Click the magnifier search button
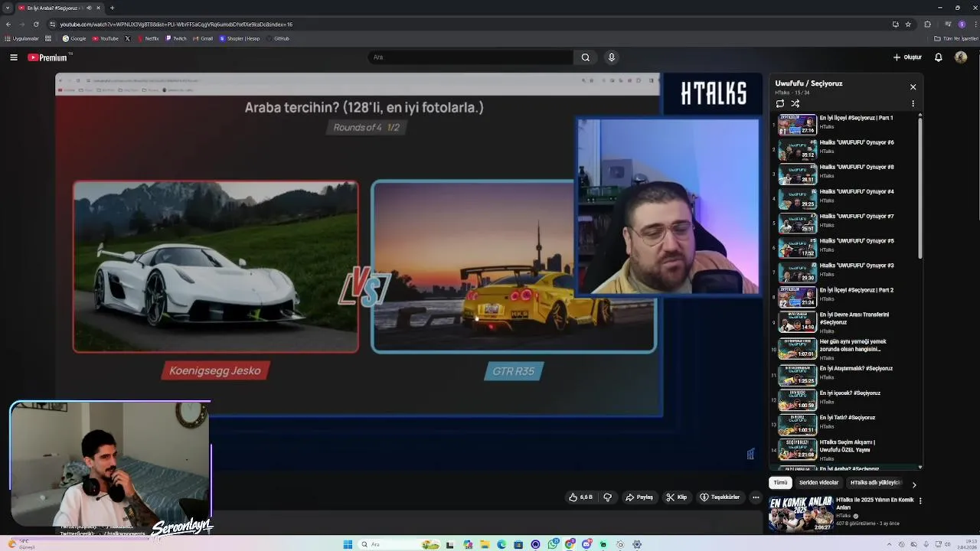Viewport: 980px width, 551px height. click(586, 57)
